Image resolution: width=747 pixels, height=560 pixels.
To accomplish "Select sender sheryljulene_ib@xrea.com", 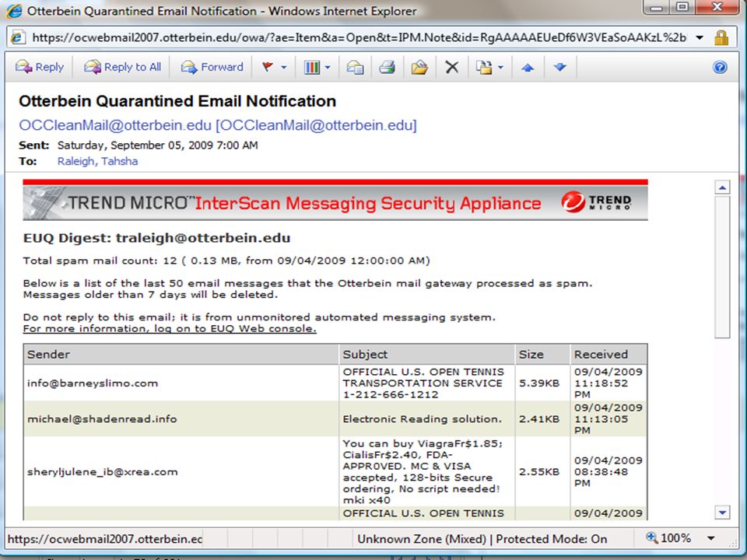I will (x=103, y=472).
